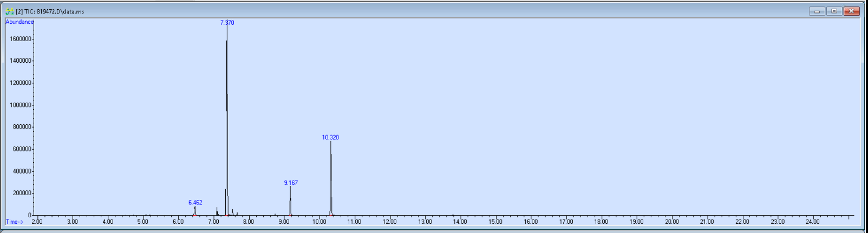The image size is (868, 233).
Task: Click the small peak at 6.462 minutes
Action: [195, 211]
